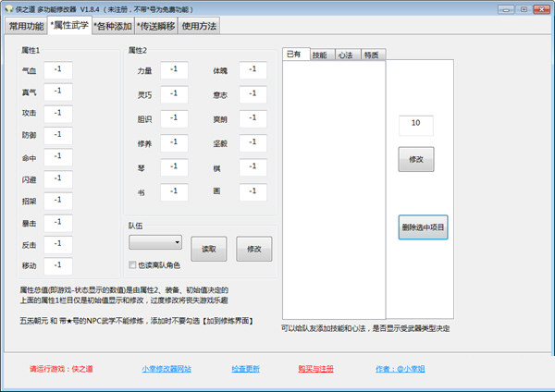Click the 修养 value box
Viewport: 555px width, 392px height.
point(174,143)
